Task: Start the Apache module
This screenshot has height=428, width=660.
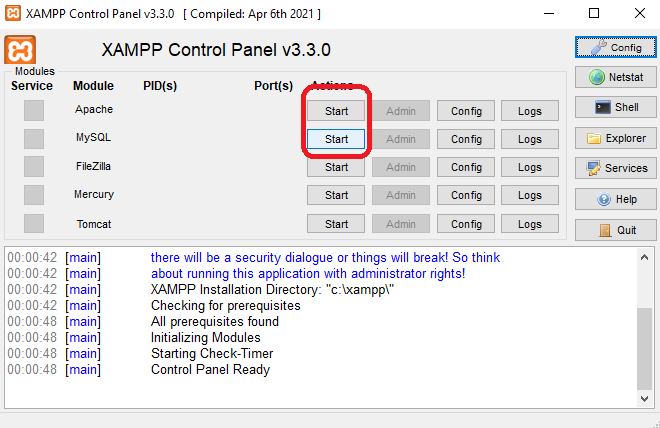Action: point(336,111)
